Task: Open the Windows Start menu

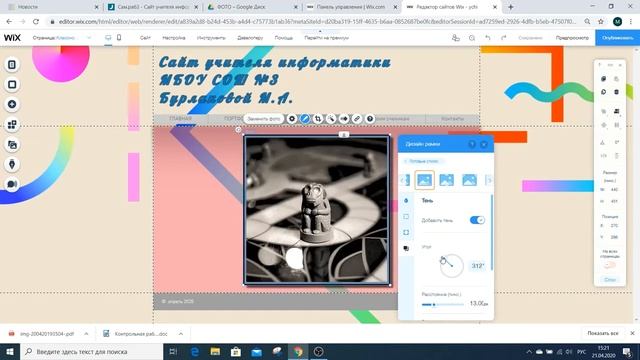Action: coord(10,351)
